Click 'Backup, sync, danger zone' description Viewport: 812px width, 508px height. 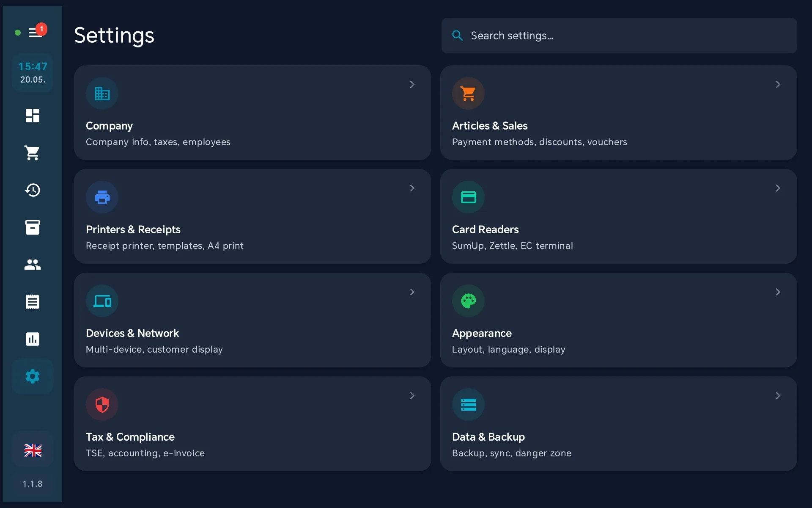click(512, 453)
